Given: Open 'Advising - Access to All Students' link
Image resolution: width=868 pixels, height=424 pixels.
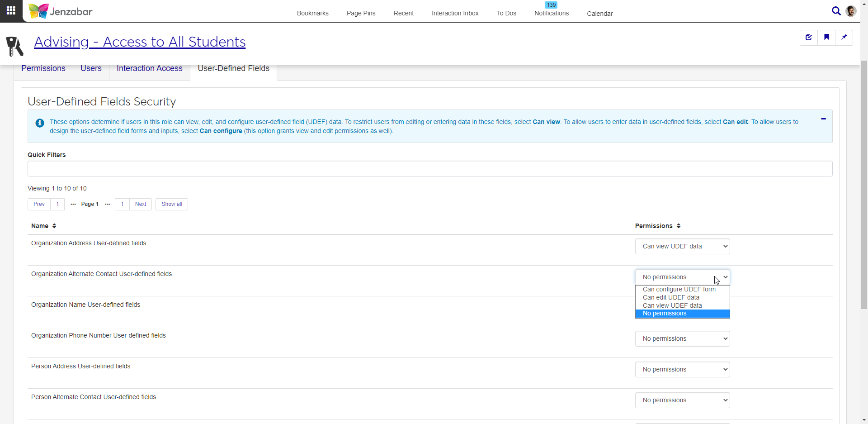Looking at the screenshot, I should [140, 42].
